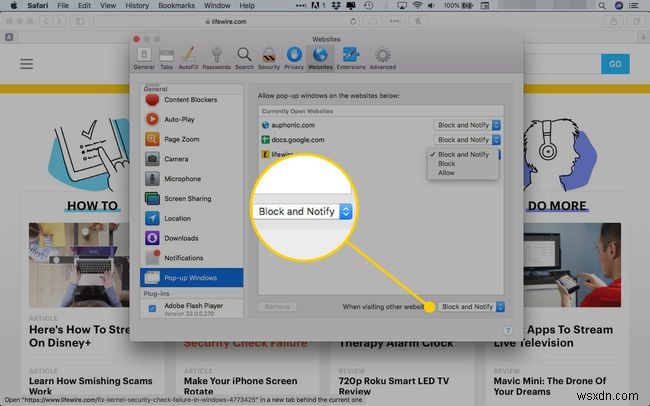The width and height of the screenshot is (650, 406).
Task: Select Content Blockers in the sidebar
Action: (192, 100)
